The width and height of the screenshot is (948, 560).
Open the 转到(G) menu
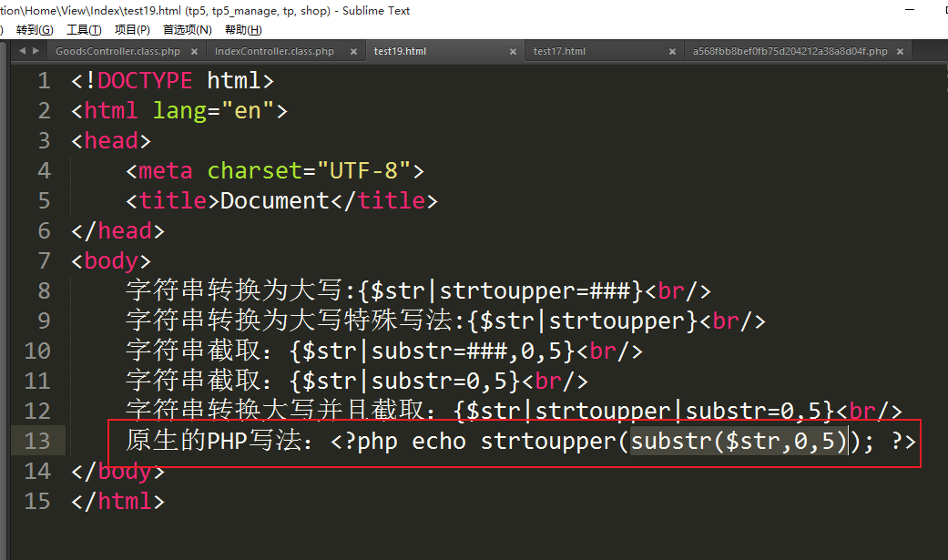pyautogui.click(x=35, y=30)
